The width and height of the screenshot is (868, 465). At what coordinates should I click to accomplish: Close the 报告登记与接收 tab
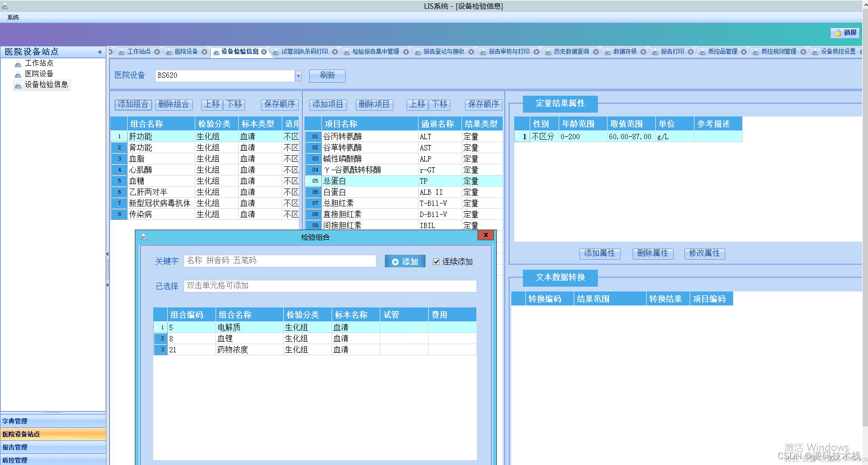[x=471, y=52]
